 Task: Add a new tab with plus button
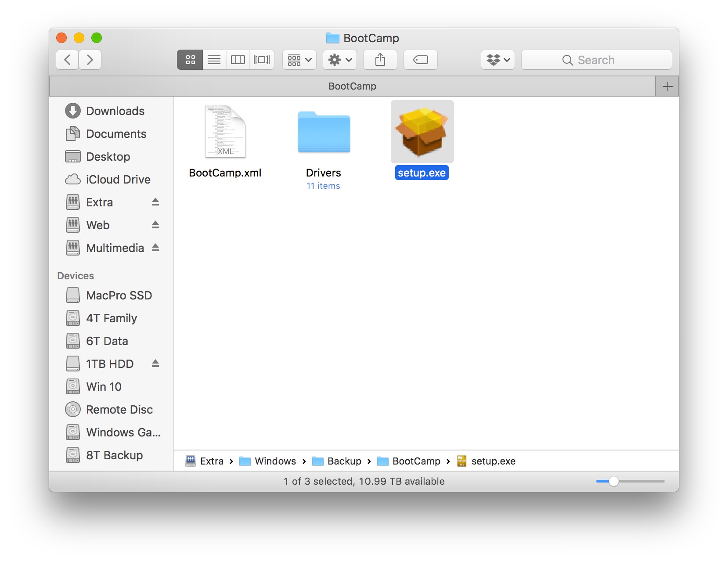pos(667,86)
